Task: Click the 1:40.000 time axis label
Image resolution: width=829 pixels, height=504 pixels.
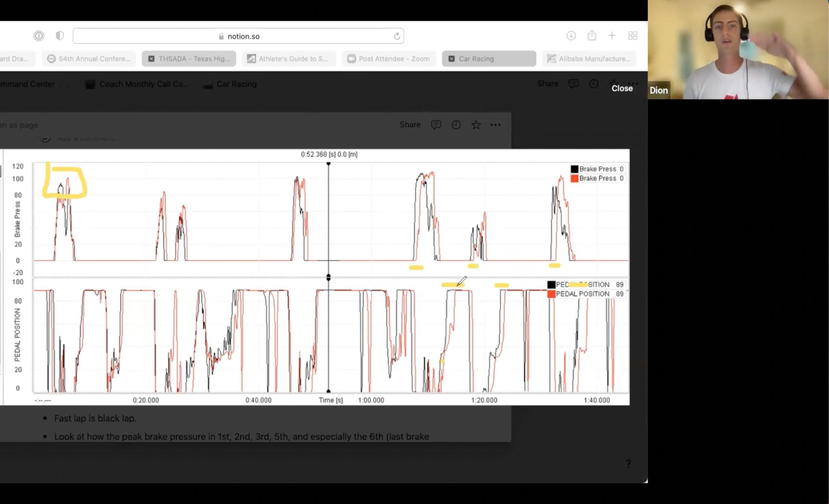Action: pyautogui.click(x=597, y=400)
